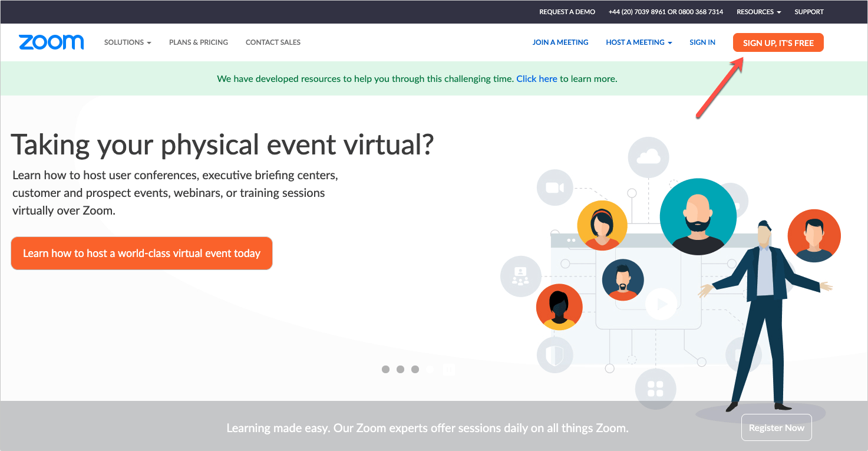This screenshot has width=868, height=451.
Task: Click Sign Up, It's Free button
Action: [778, 43]
